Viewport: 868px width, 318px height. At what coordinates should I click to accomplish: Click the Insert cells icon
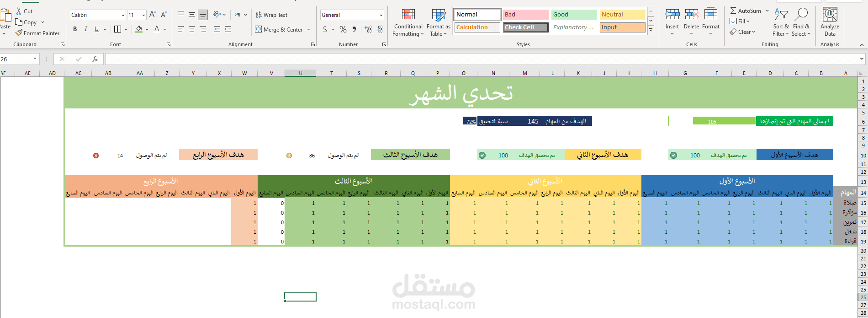click(672, 15)
